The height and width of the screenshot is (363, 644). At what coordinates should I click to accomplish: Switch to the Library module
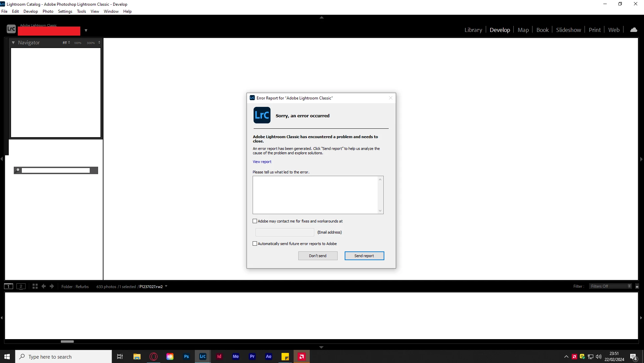point(473,30)
